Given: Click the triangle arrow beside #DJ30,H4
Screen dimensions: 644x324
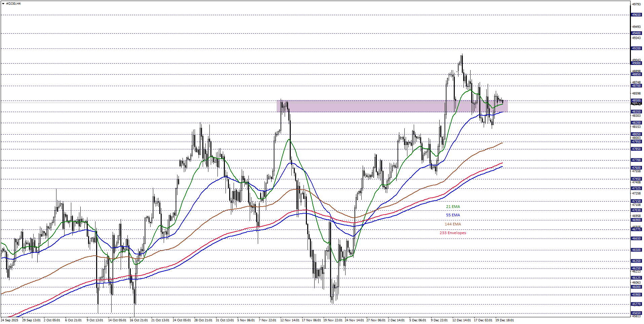Looking at the screenshot, I should pyautogui.click(x=3, y=4).
